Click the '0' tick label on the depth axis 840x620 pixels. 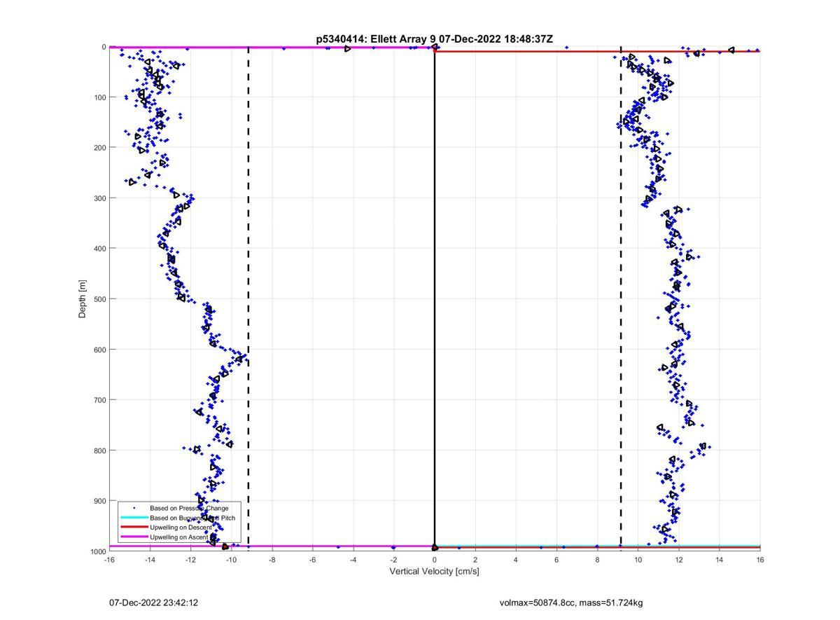(104, 47)
